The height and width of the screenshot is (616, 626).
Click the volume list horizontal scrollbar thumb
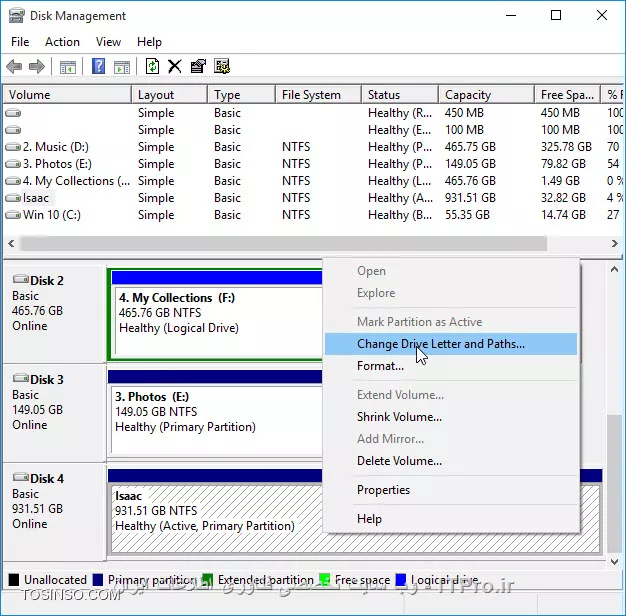283,244
